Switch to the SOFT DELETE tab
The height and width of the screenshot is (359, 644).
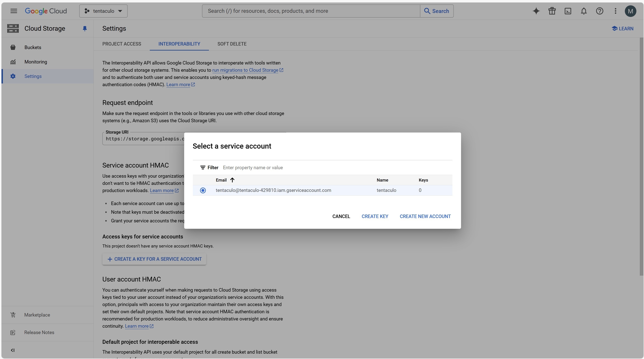(x=232, y=44)
